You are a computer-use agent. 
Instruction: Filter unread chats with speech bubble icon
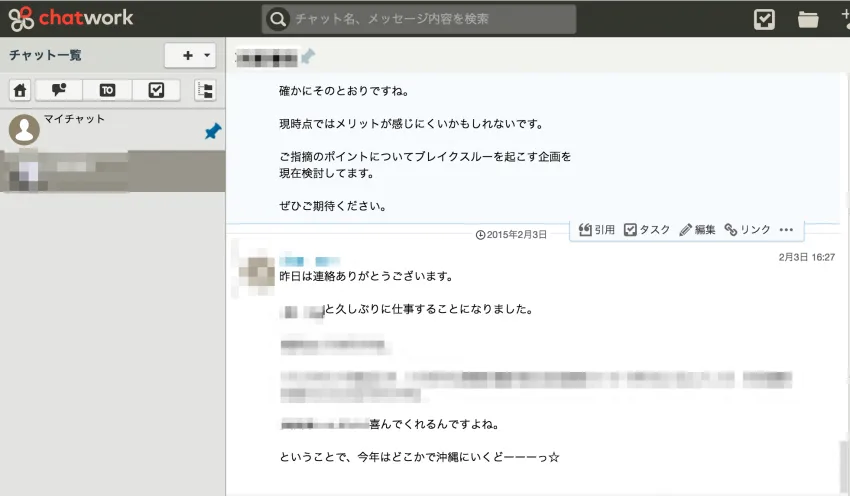(x=59, y=90)
